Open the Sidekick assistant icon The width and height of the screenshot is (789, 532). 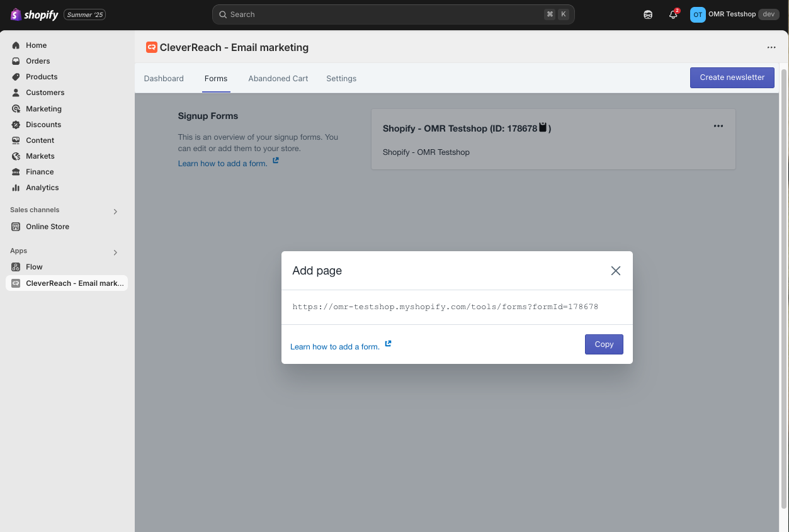(x=648, y=14)
